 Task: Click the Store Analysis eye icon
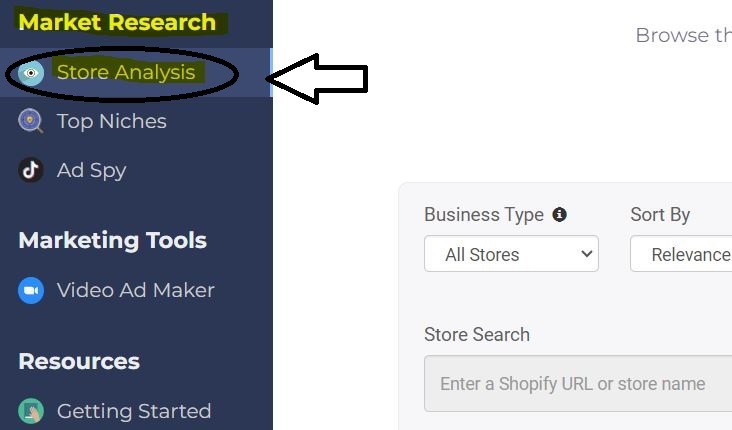31,73
